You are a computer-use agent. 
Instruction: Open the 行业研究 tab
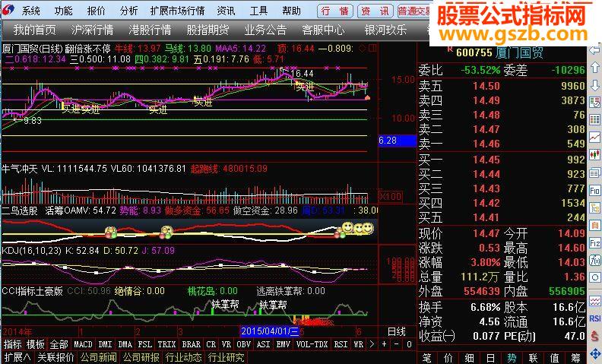(x=226, y=357)
